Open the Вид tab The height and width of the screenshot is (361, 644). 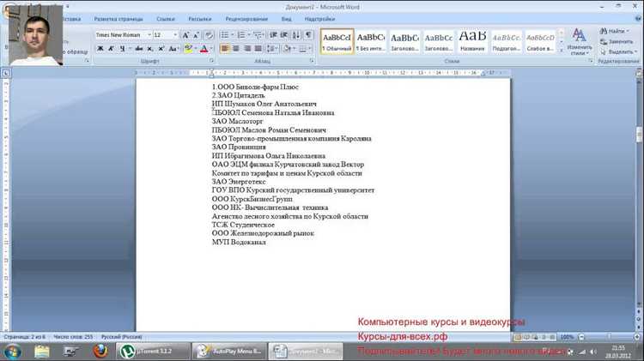click(286, 19)
